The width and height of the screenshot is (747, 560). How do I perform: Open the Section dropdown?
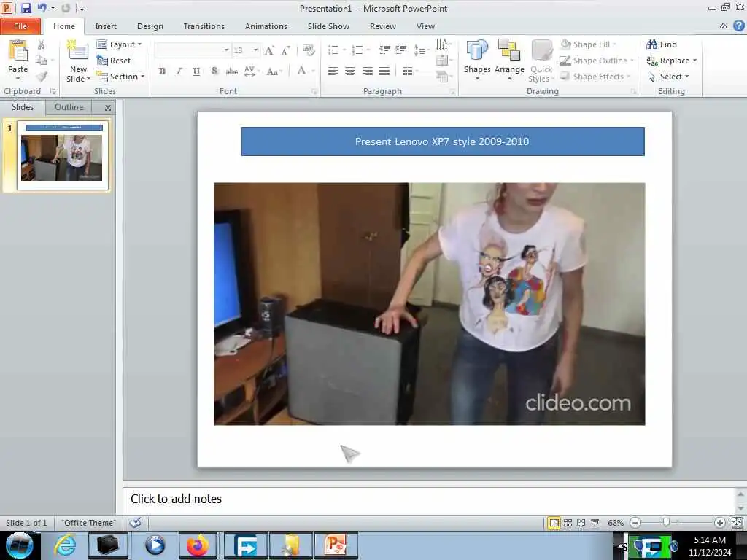[x=120, y=76]
